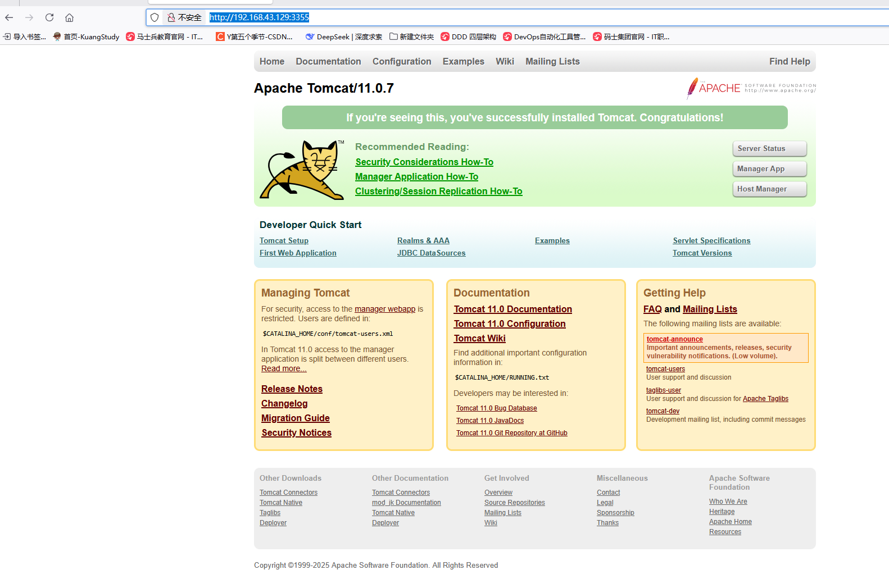Viewport: 889px width, 588px height.
Task: Open Wiki in the top nav bar
Action: coord(505,61)
